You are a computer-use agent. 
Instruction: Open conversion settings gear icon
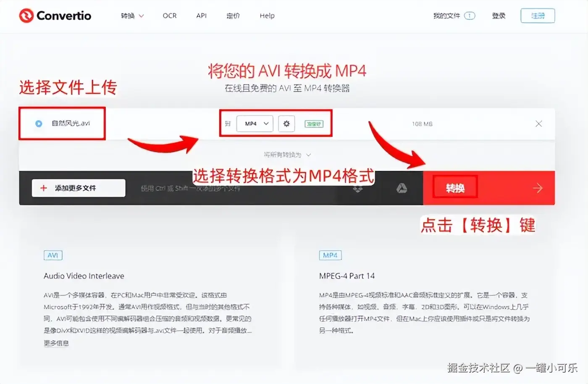tap(286, 124)
